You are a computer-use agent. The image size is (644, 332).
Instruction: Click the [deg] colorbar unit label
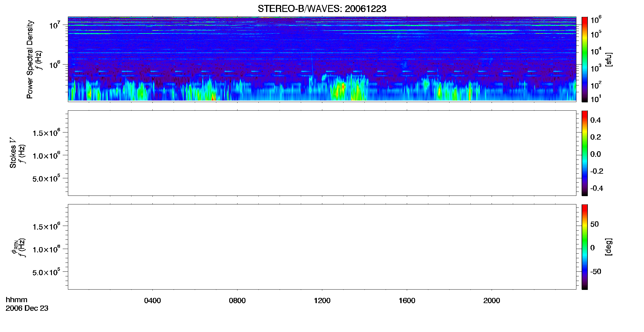click(609, 247)
